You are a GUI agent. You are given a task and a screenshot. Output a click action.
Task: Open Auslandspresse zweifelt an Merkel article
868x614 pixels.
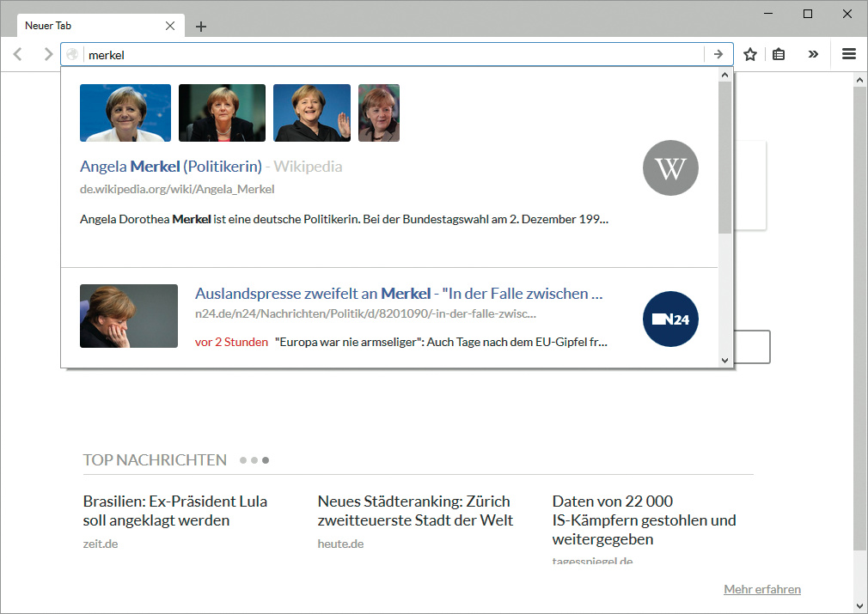click(x=398, y=294)
